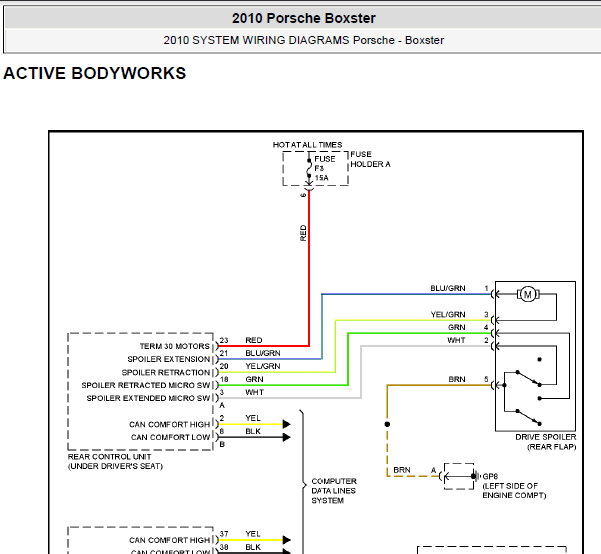Click the curly brace beside Computer Data Lines

point(303,483)
